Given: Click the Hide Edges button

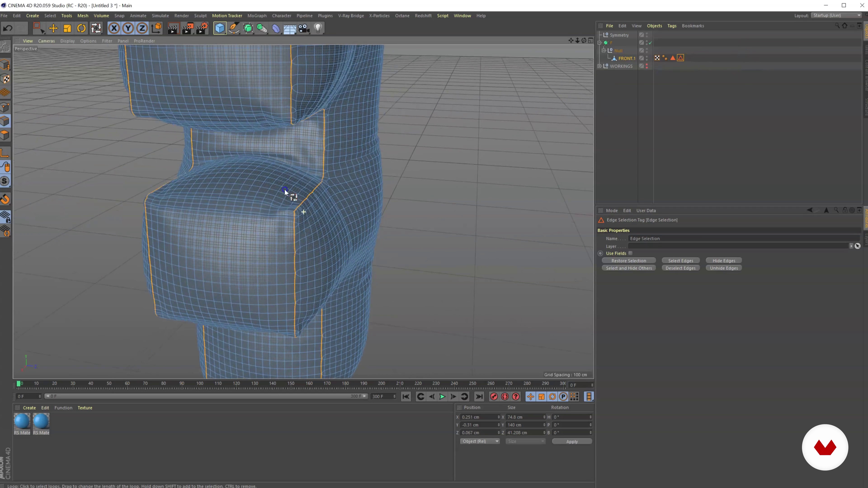Looking at the screenshot, I should [724, 261].
